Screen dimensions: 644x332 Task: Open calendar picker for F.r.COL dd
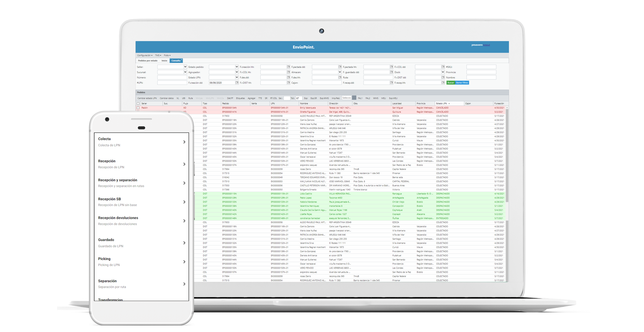point(443,67)
